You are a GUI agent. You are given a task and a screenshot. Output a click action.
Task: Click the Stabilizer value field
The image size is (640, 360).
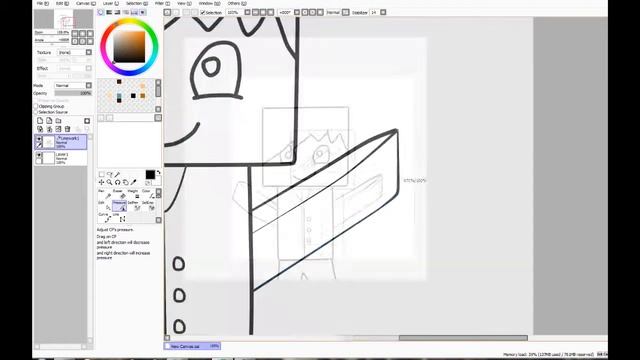[374, 13]
